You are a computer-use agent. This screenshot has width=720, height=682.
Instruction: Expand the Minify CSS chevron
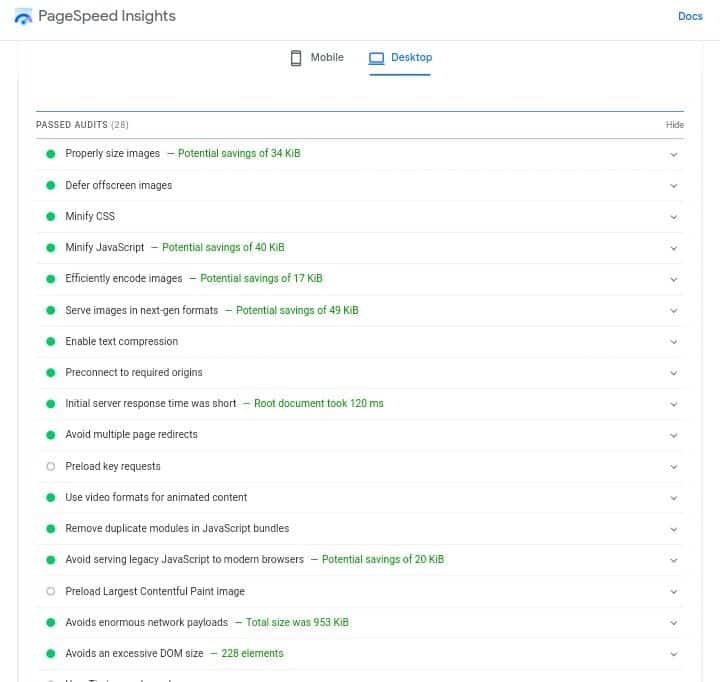tap(673, 217)
